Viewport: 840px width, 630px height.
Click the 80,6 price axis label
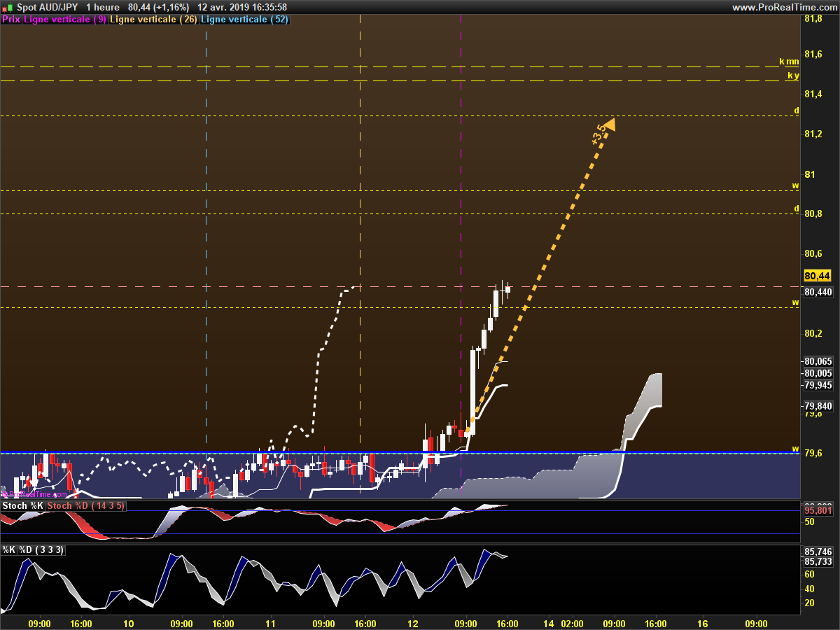click(x=813, y=253)
